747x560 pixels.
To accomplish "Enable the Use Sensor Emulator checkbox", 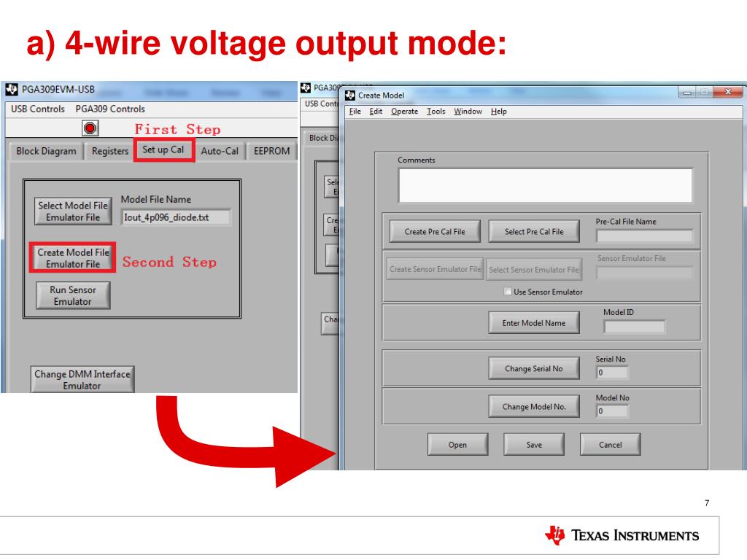I will [x=508, y=292].
